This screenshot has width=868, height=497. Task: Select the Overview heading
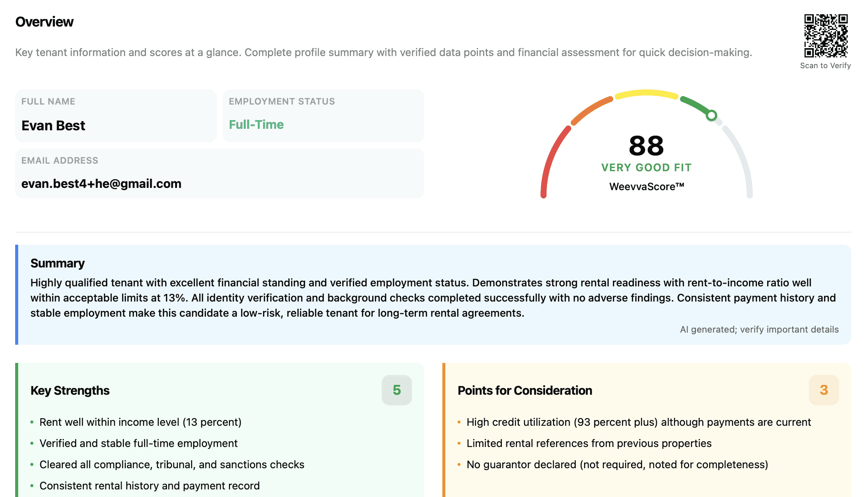pos(44,22)
